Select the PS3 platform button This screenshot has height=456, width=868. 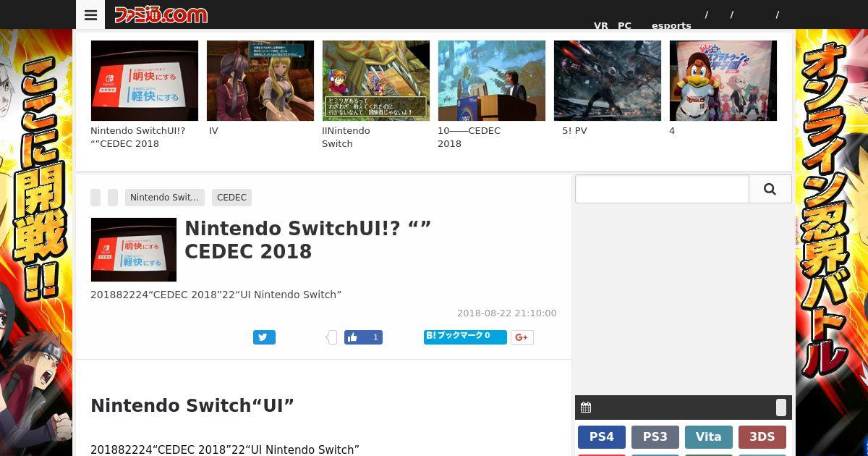655,437
